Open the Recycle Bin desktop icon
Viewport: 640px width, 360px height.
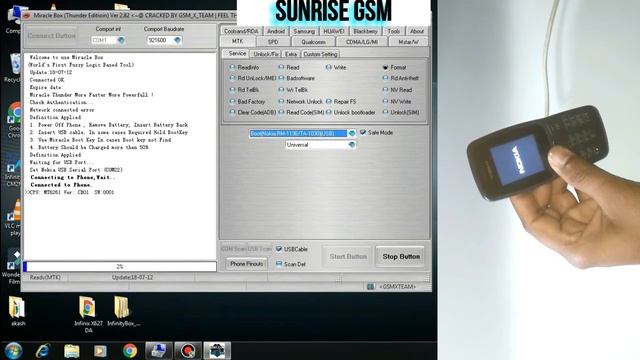coord(14,68)
